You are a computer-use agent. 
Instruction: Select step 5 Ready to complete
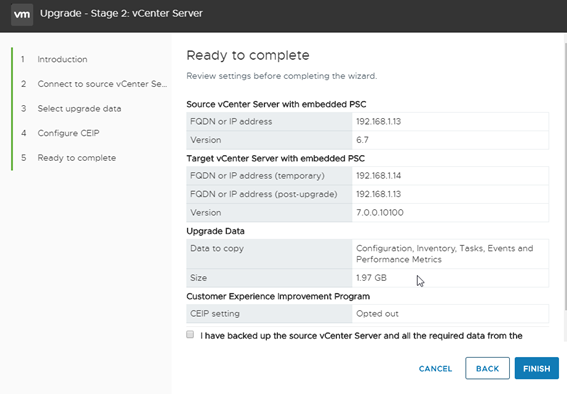click(x=77, y=158)
